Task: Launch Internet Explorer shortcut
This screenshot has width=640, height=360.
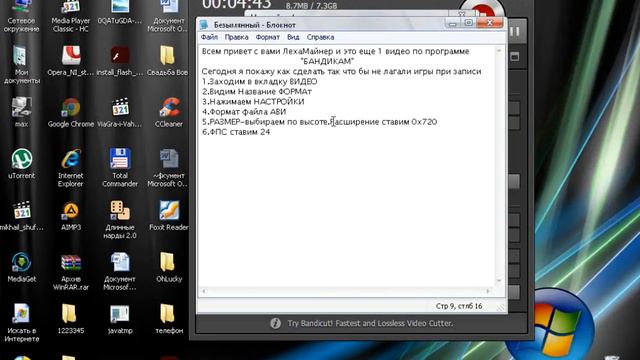Action: pyautogui.click(x=71, y=160)
